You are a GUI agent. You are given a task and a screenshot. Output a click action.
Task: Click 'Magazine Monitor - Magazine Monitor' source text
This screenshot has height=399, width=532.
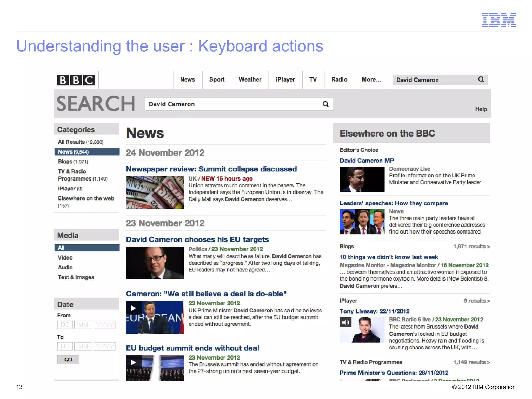tap(388, 265)
